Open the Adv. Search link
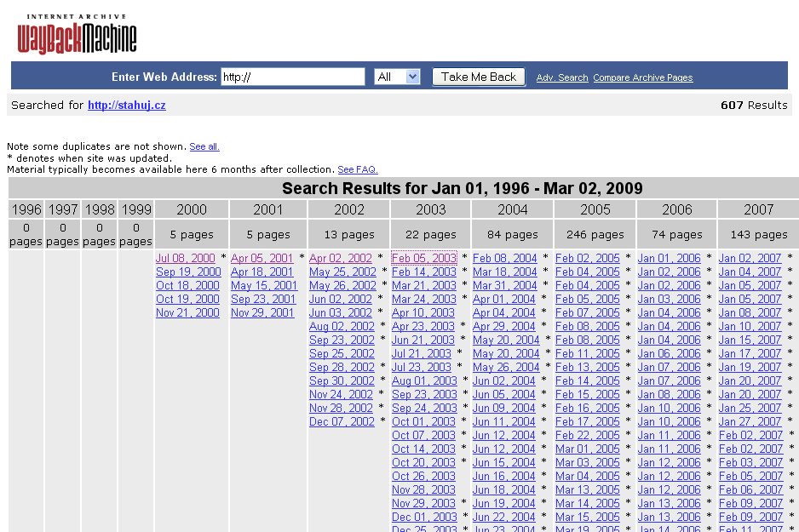 [562, 77]
